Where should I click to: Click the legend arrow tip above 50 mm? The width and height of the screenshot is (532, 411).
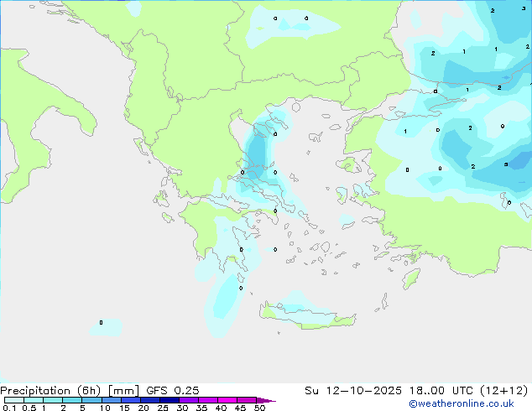[266, 400]
